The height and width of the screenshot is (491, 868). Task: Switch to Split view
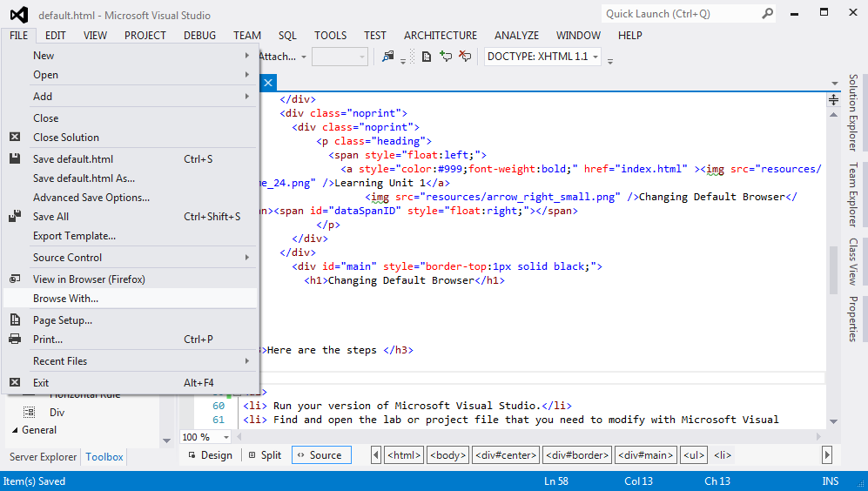(x=265, y=454)
